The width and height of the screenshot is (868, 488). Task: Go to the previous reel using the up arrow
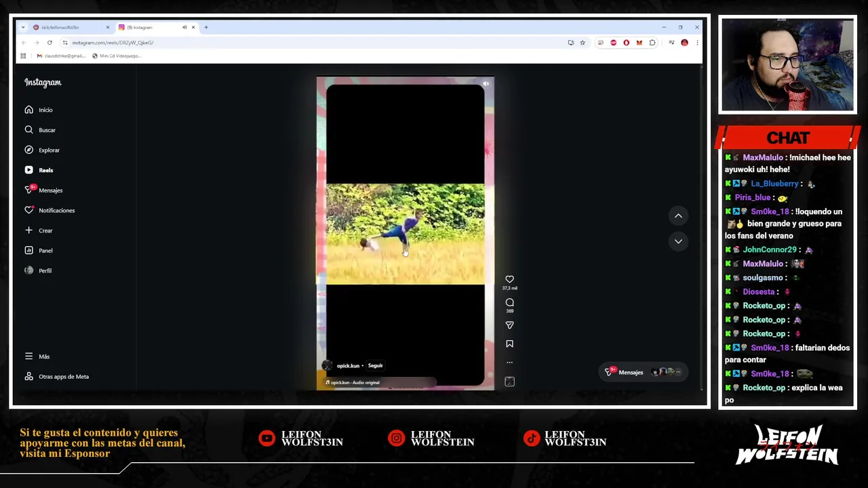678,216
